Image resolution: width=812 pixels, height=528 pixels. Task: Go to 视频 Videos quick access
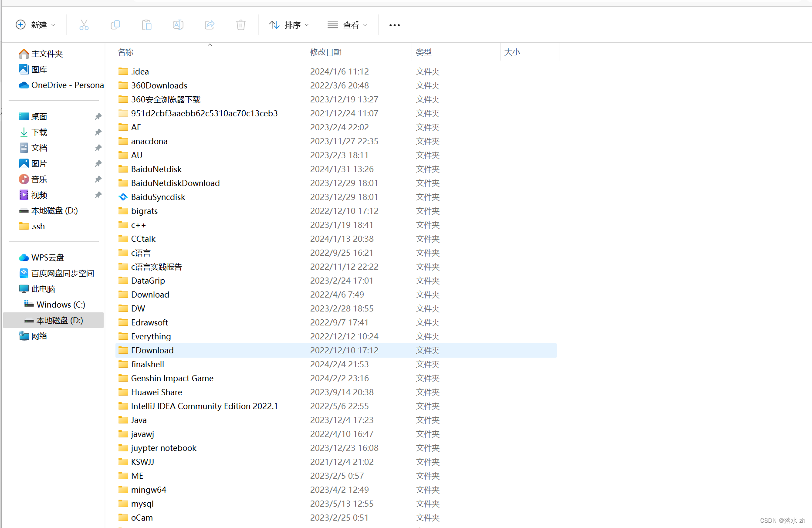[x=33, y=195]
